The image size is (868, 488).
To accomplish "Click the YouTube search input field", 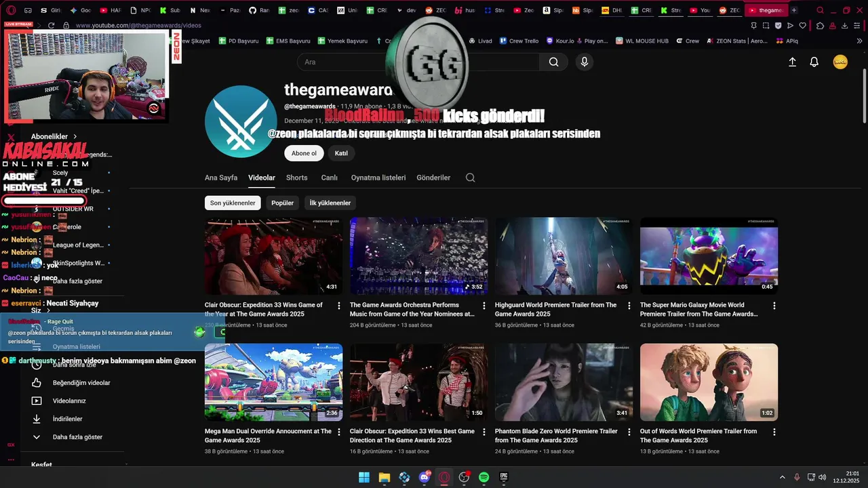I will click(x=418, y=62).
